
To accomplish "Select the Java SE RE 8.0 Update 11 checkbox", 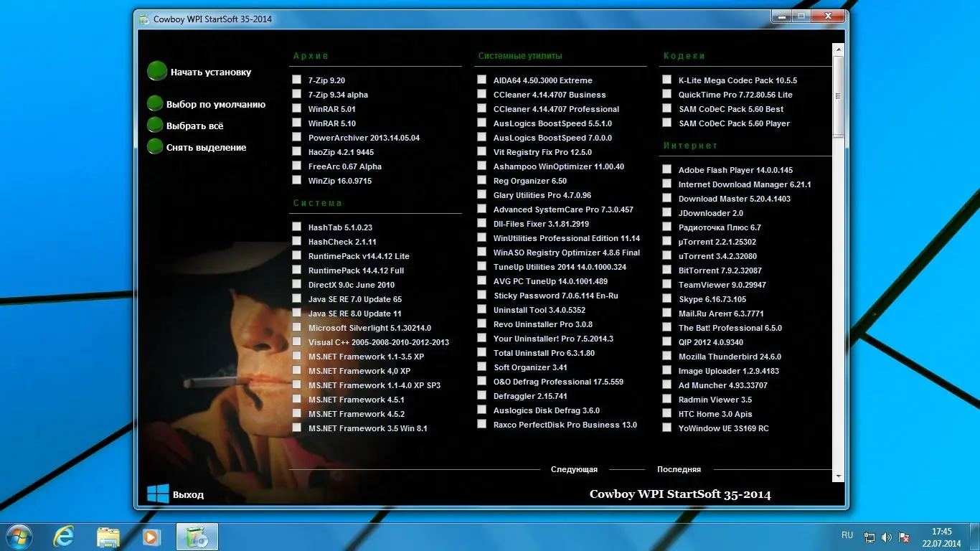I will (x=297, y=313).
